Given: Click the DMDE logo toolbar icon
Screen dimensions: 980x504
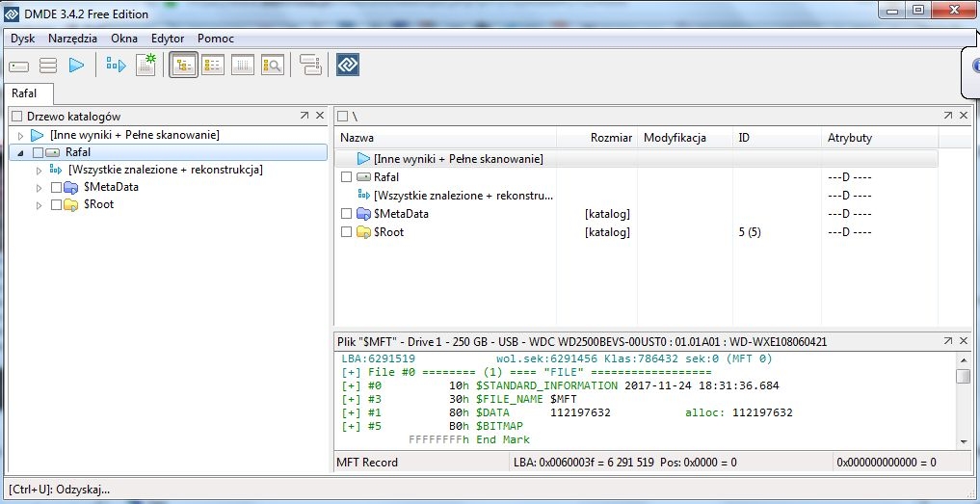Looking at the screenshot, I should [348, 65].
